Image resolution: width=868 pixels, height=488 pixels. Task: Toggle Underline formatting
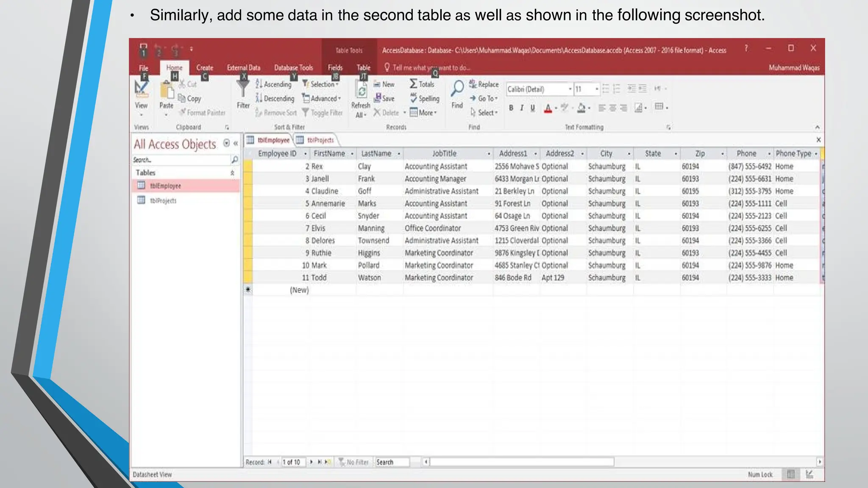click(x=533, y=108)
